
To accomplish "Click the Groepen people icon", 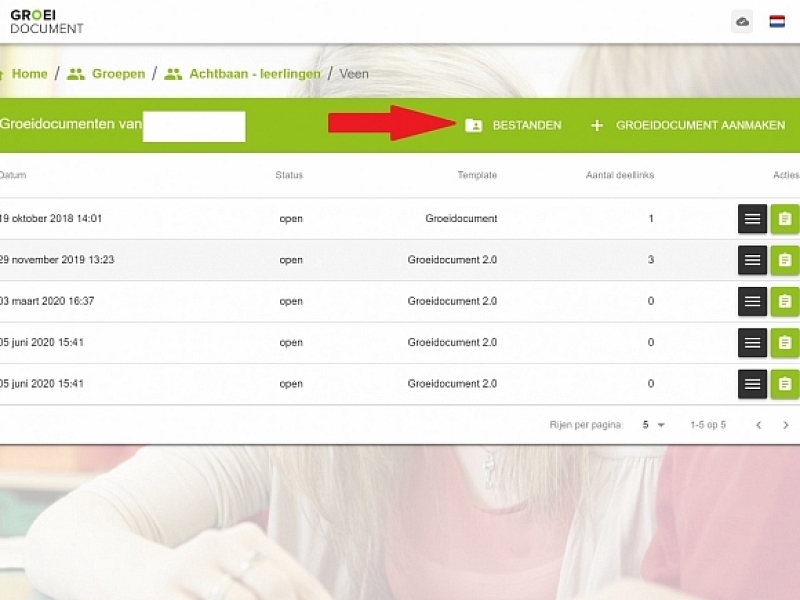I will point(76,74).
